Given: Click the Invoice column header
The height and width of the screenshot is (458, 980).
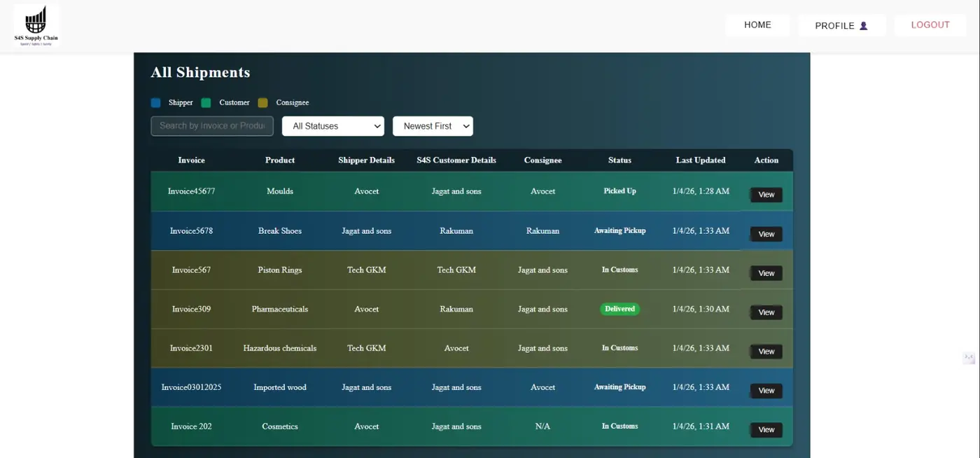Looking at the screenshot, I should pos(191,160).
